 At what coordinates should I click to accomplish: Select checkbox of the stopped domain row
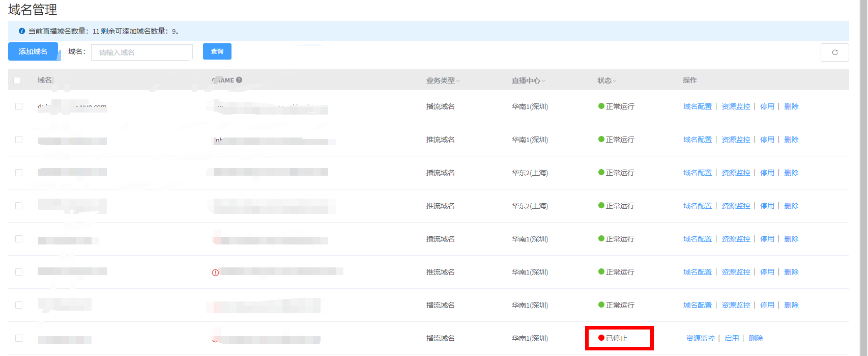tap(19, 338)
